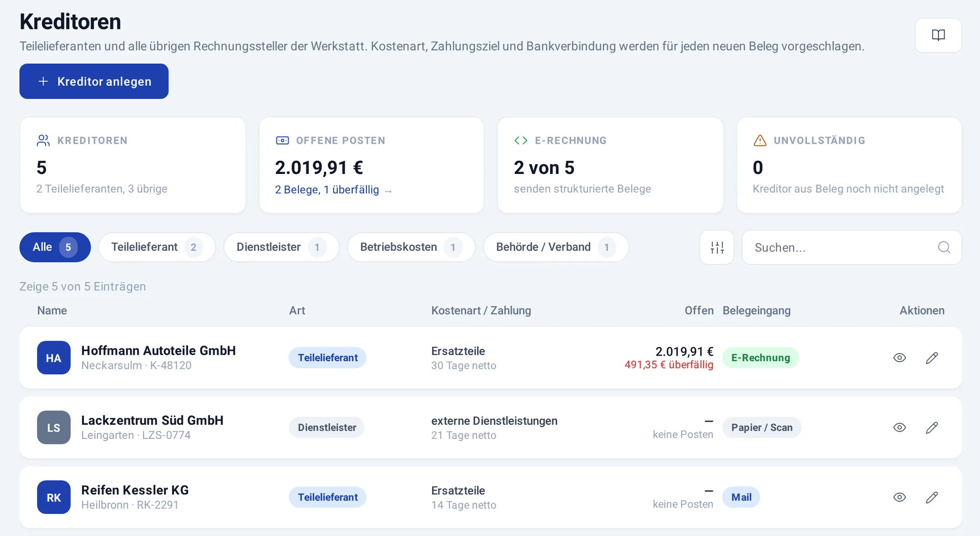Open Reifen Kessler KG name

point(135,490)
